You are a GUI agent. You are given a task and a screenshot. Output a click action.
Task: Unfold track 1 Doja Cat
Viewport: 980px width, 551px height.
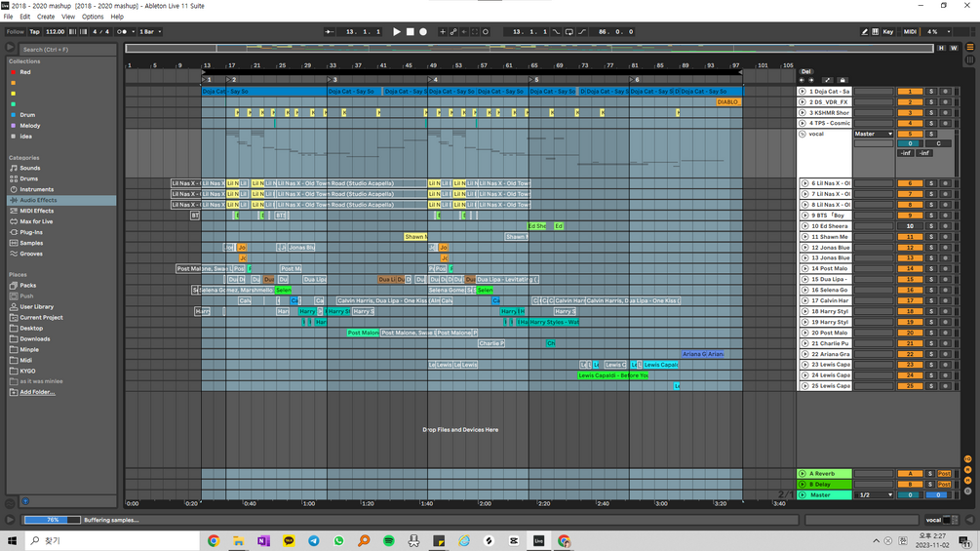(803, 92)
